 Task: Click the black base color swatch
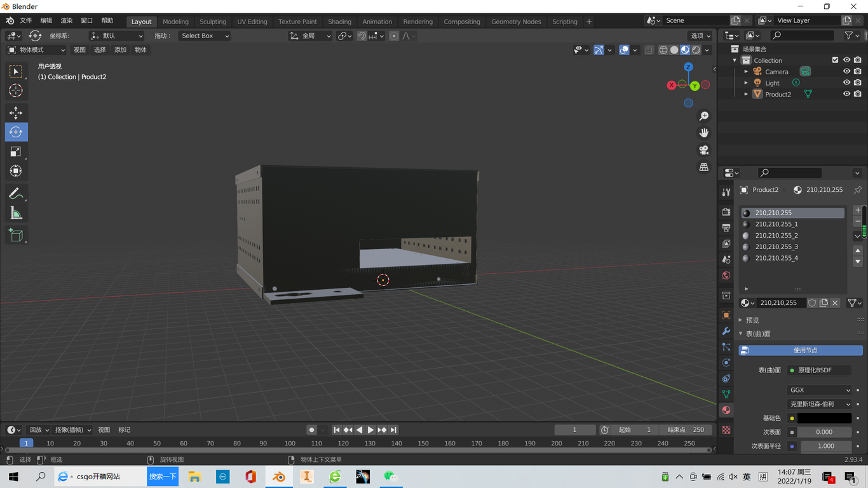pyautogui.click(x=824, y=418)
